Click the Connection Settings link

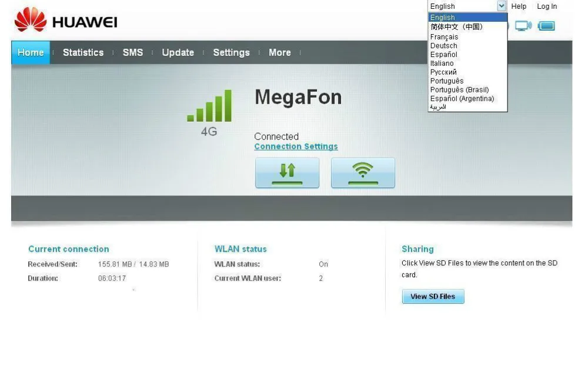click(x=296, y=147)
